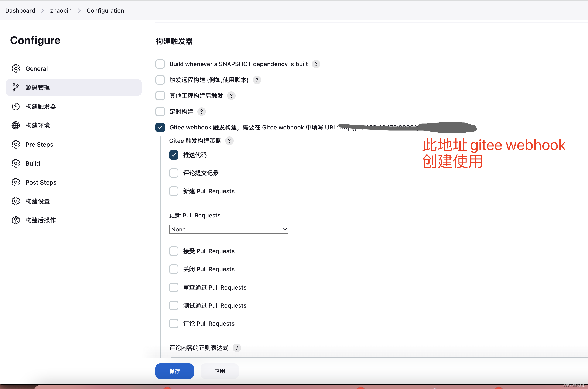Open help for SNAPSHOT dependency option

[316, 64]
